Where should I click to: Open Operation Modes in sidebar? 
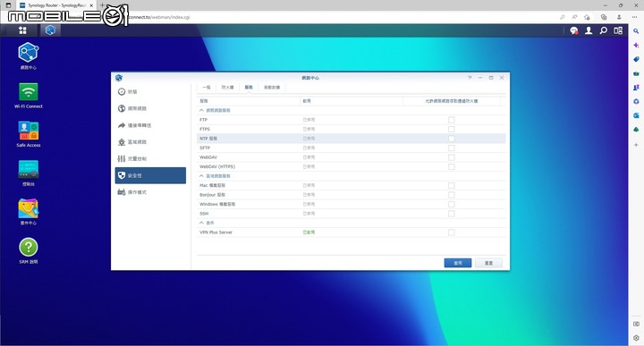click(150, 192)
